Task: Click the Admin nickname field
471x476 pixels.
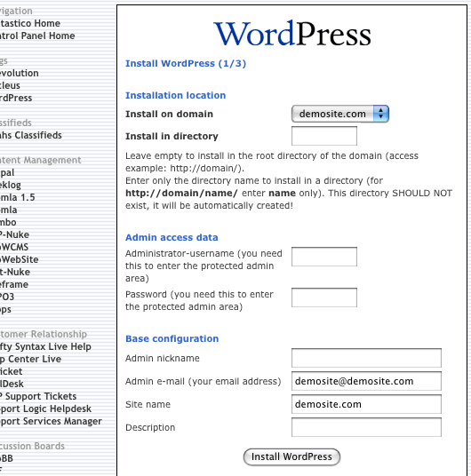Action: (366, 358)
